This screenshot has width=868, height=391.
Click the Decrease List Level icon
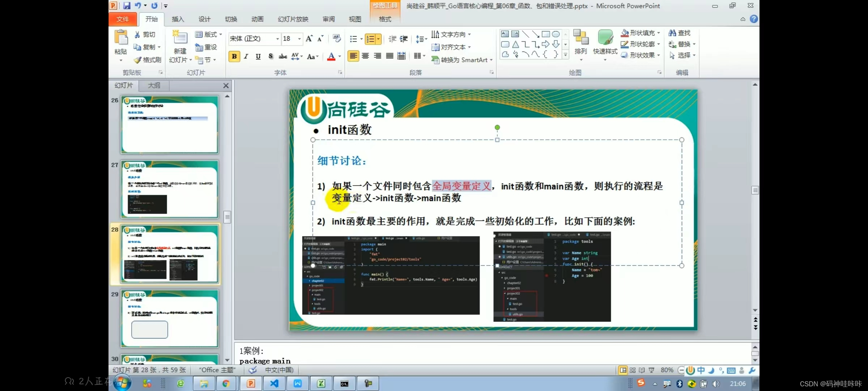[x=392, y=39]
